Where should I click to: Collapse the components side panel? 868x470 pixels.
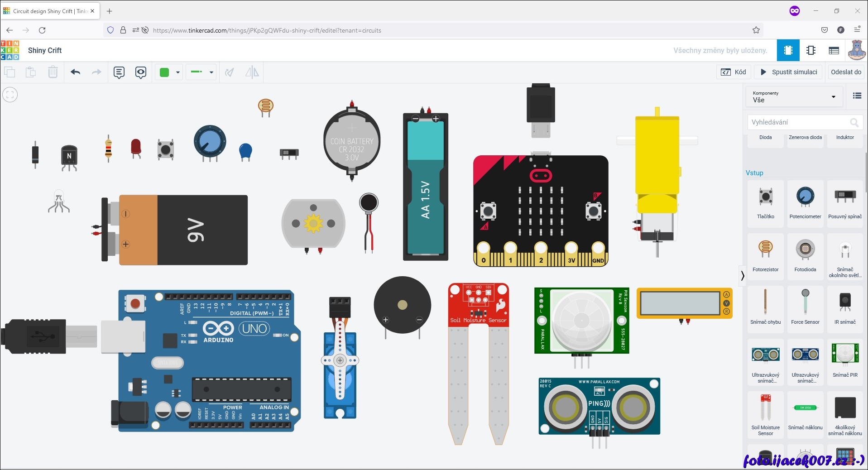tap(743, 275)
